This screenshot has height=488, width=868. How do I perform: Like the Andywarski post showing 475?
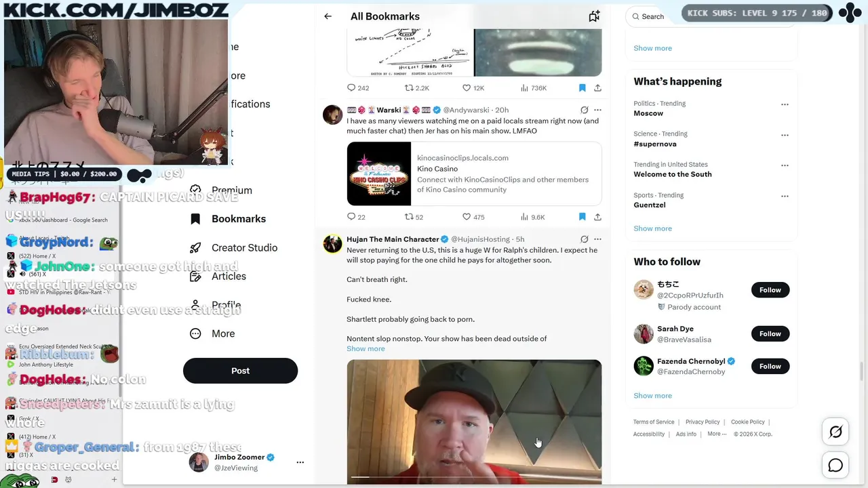[473, 217]
